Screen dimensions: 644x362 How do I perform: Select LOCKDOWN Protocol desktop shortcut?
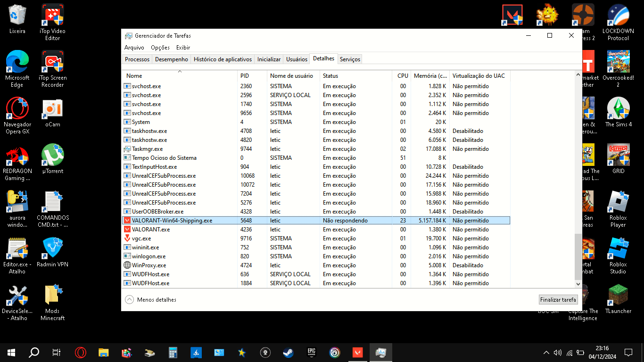[618, 23]
